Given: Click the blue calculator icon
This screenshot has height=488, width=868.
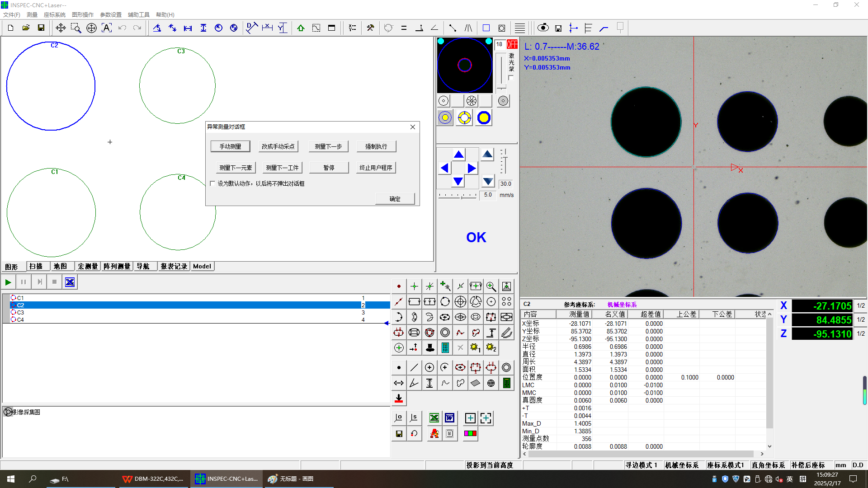Looking at the screenshot, I should pos(445,347).
